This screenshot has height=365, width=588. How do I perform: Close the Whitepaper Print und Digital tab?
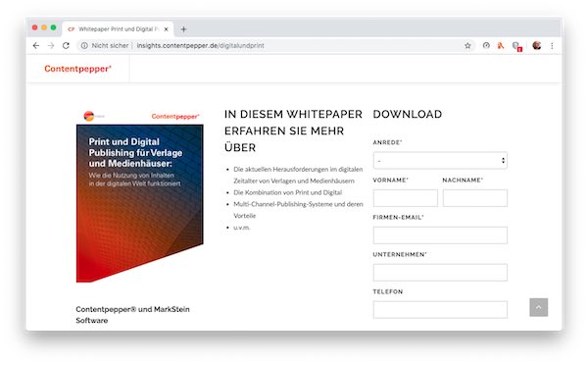[167, 28]
